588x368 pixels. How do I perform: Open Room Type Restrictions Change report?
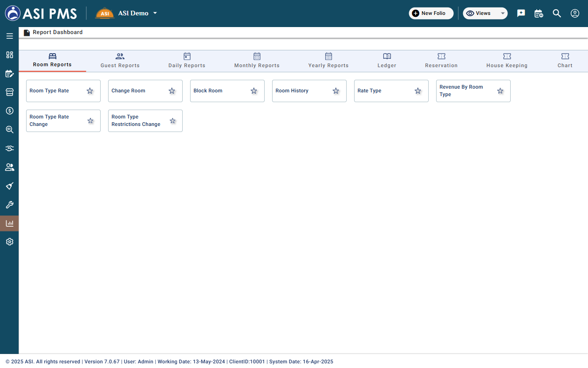[x=145, y=121]
